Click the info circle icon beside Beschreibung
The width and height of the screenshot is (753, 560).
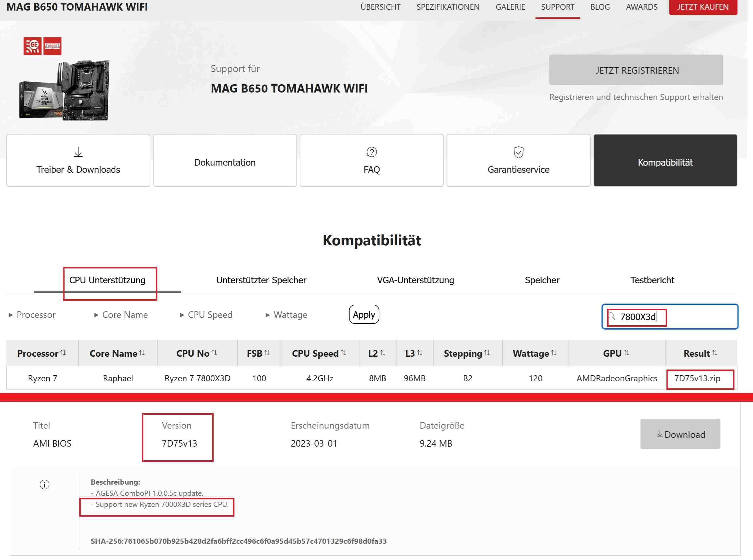tap(44, 484)
